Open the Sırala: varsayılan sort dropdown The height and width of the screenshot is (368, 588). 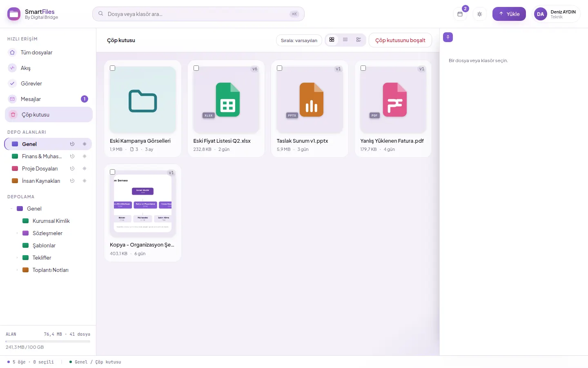point(299,40)
